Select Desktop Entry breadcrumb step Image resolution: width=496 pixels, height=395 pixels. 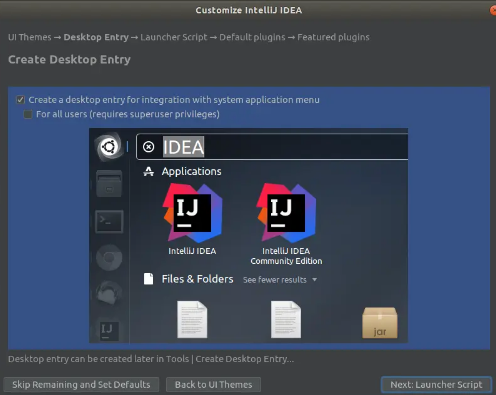[x=96, y=37]
